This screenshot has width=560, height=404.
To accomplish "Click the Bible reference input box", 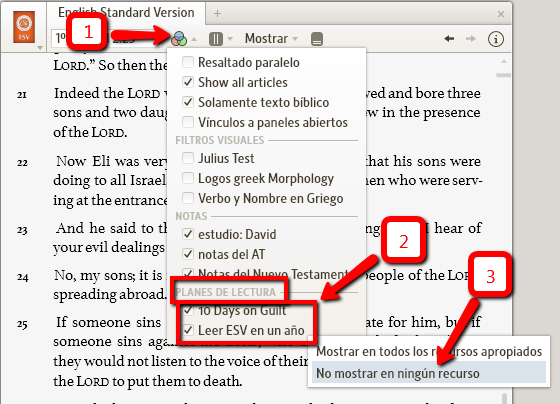I will (x=107, y=38).
